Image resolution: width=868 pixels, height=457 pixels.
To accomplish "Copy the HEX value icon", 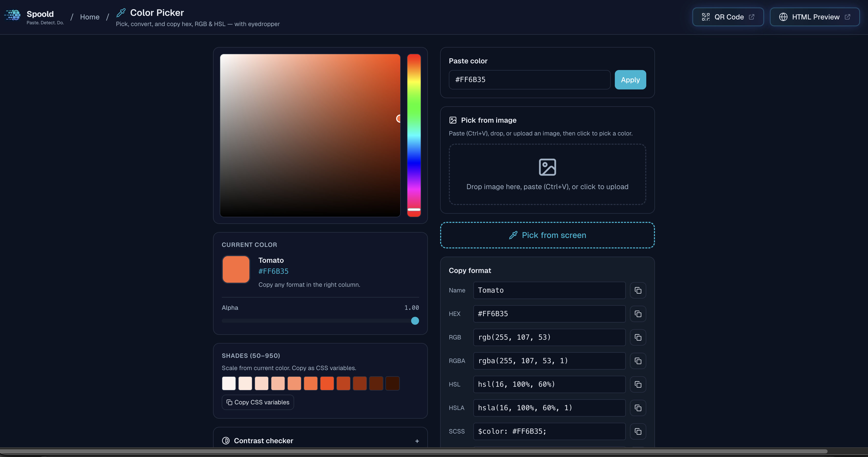I will click(x=638, y=314).
